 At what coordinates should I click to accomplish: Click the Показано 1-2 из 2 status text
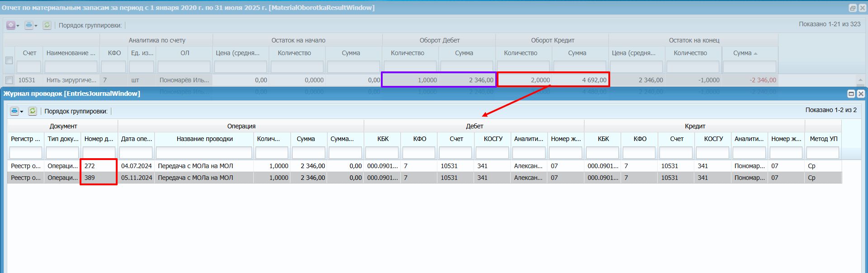(831, 110)
